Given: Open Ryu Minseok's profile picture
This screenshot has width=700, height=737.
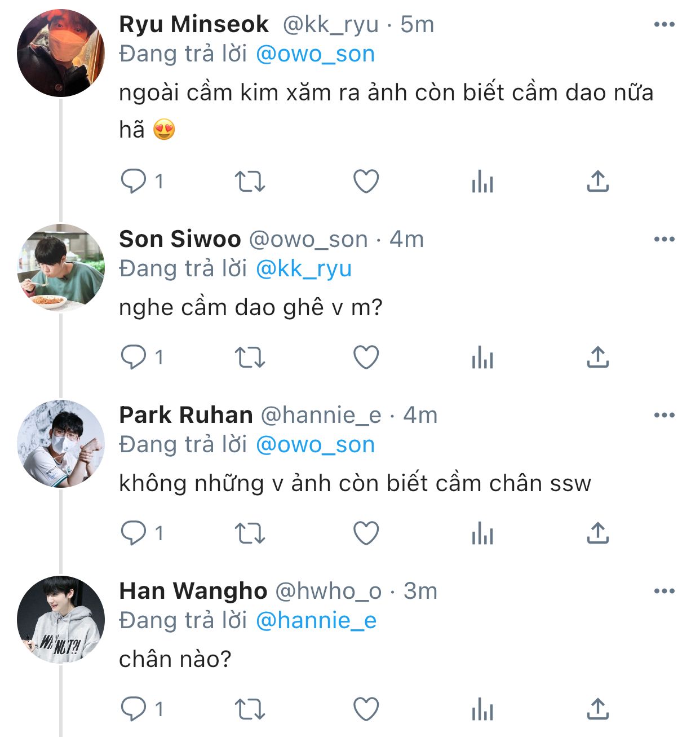Looking at the screenshot, I should point(61,53).
